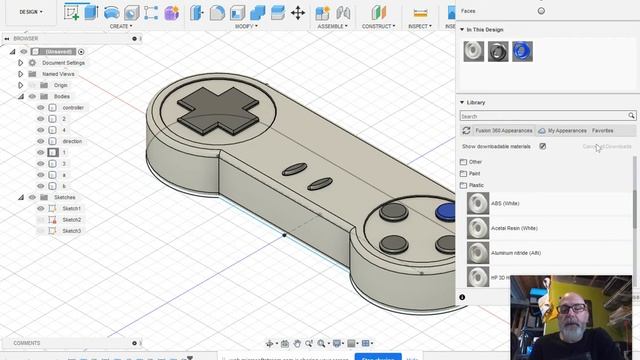The width and height of the screenshot is (640, 360).
Task: Collapse the Library section
Action: point(462,102)
